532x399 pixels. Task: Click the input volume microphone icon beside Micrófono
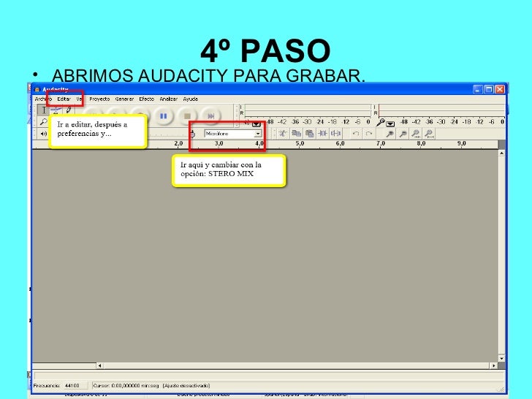tap(193, 134)
